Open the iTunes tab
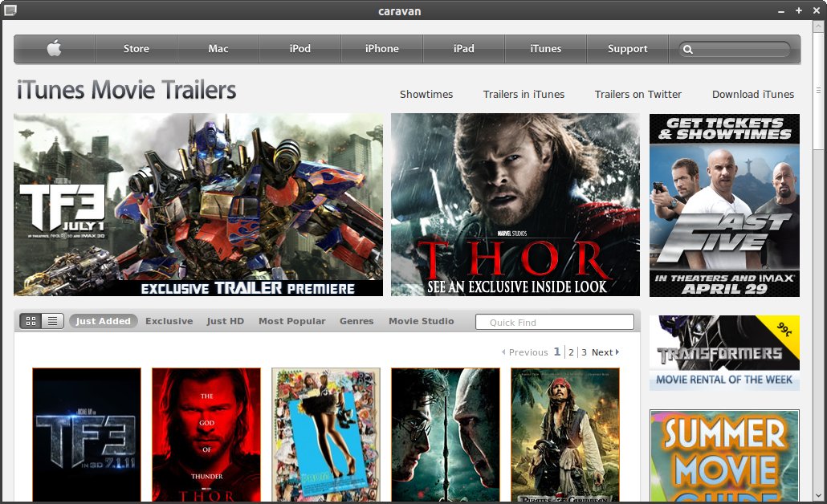The height and width of the screenshot is (504, 827). (545, 48)
